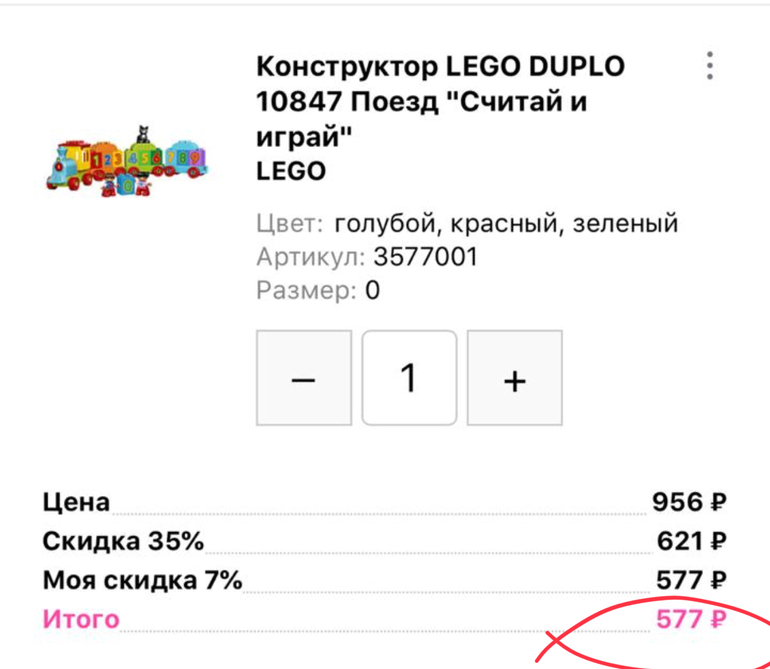Click the 'Размер' value 0
The width and height of the screenshot is (770, 669).
(373, 291)
